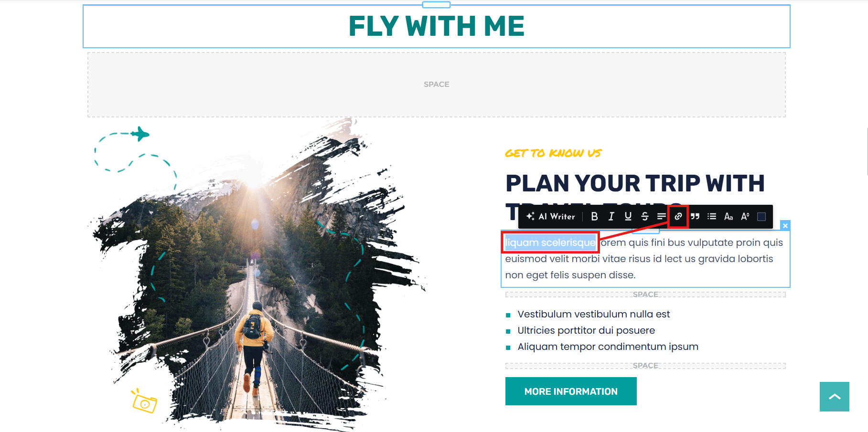Select the large SPACE block below heading
Image resolution: width=868 pixels, height=432 pixels.
tap(437, 84)
